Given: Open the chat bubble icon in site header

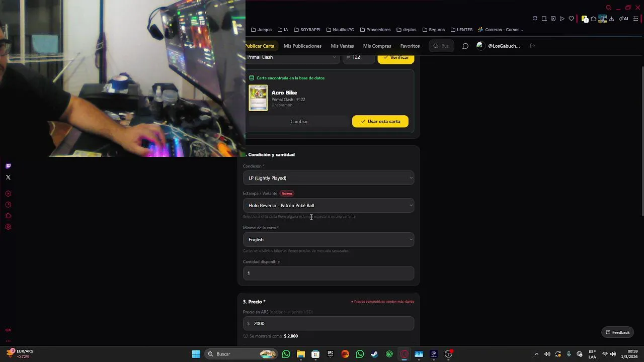Looking at the screenshot, I should (465, 46).
